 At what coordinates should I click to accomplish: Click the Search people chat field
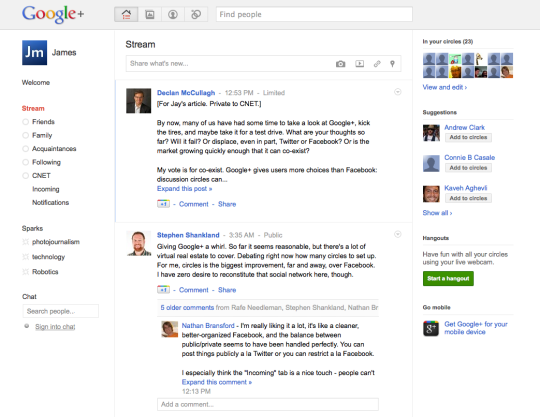point(61,311)
